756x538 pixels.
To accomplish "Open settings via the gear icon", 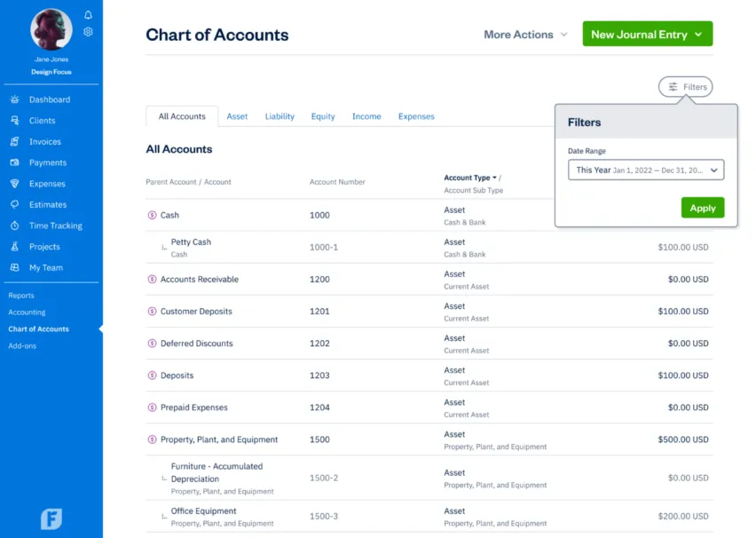I will click(x=87, y=31).
